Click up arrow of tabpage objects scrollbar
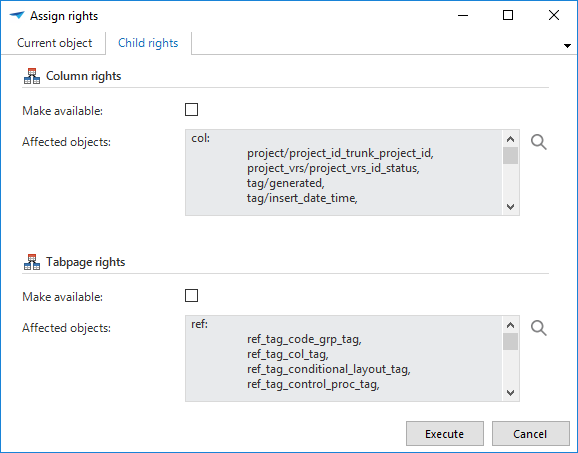 coord(511,325)
